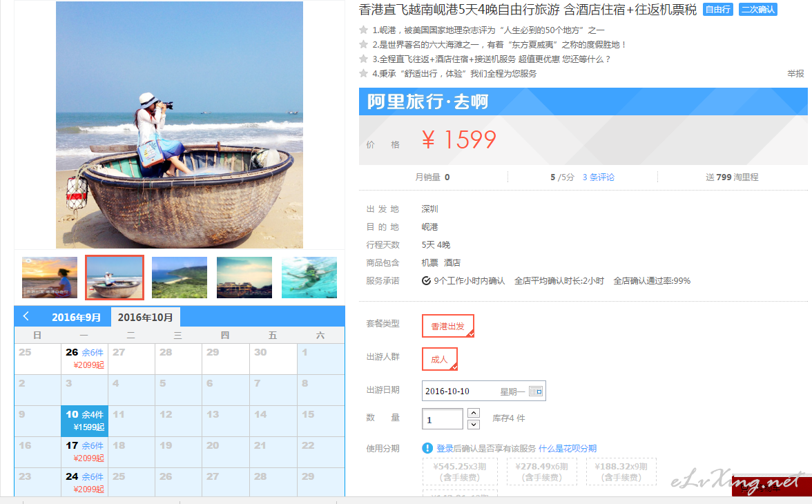Click the calendar icon in date field
Image resolution: width=812 pixels, height=504 pixels.
[536, 391]
